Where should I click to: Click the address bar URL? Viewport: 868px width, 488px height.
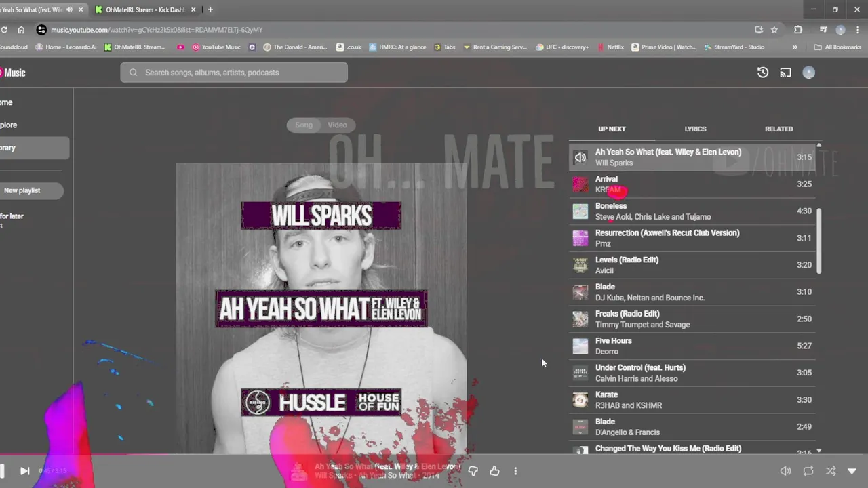pyautogui.click(x=157, y=30)
